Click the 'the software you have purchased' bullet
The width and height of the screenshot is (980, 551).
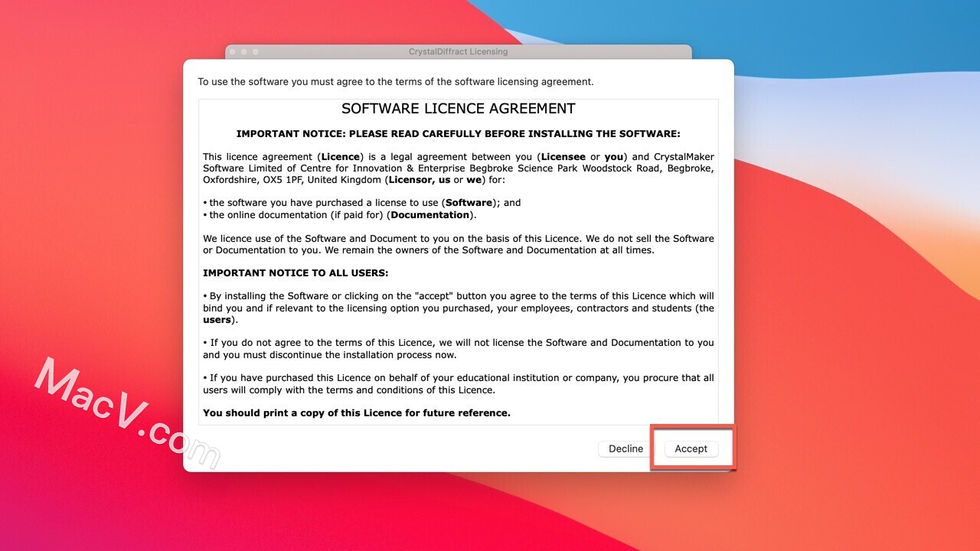pyautogui.click(x=361, y=203)
